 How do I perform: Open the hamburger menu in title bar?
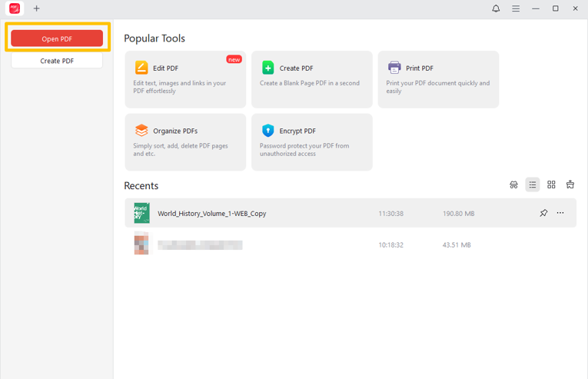click(x=516, y=8)
